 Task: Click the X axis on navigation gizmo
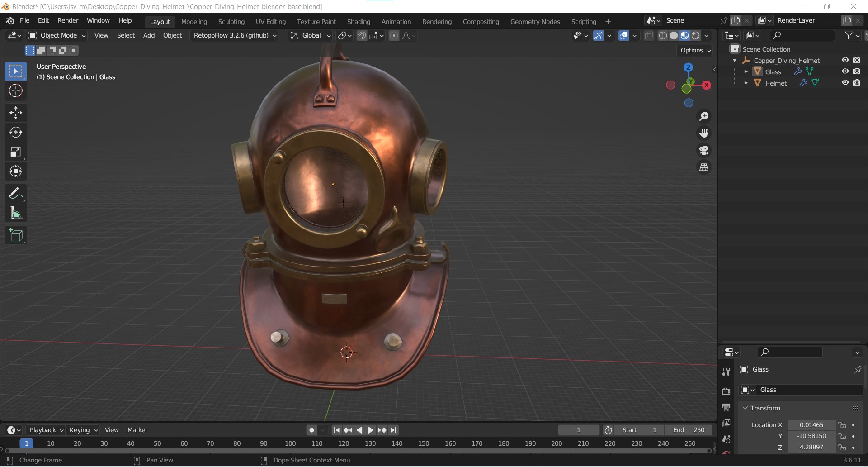coord(707,85)
